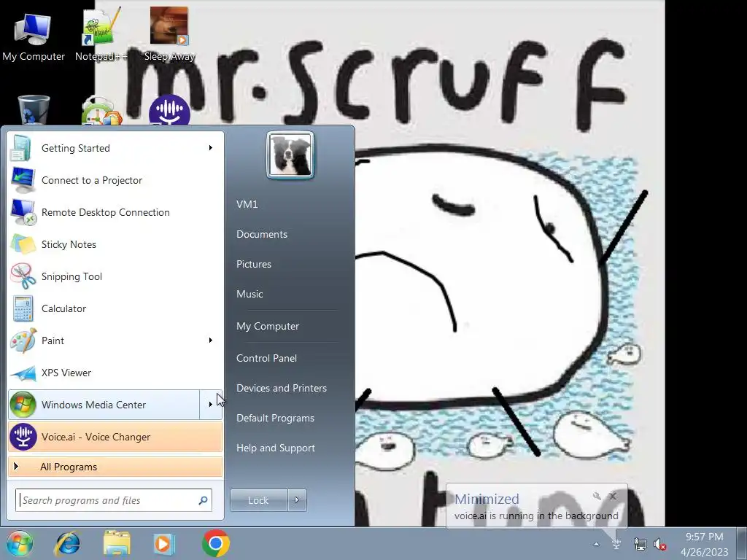Click the voice.ai tray icon
This screenshot has height=560, width=747.
616,543
